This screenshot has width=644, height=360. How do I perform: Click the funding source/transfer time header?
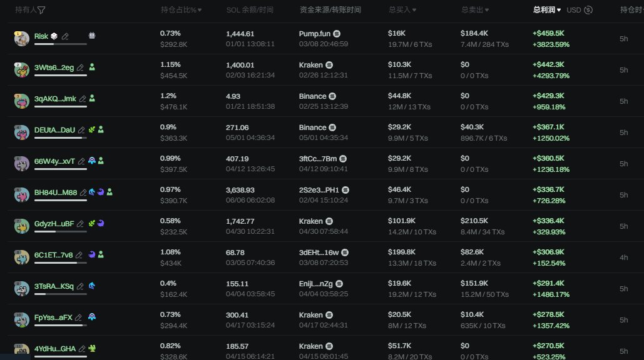click(x=330, y=10)
